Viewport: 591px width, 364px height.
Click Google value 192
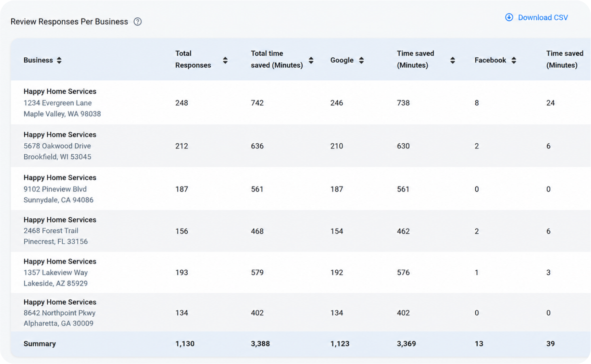tap(337, 272)
